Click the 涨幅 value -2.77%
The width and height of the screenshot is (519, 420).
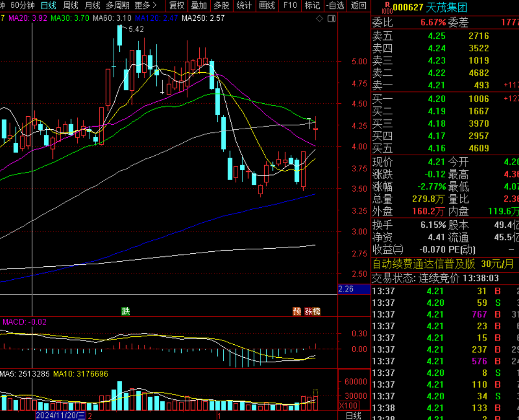pos(432,187)
